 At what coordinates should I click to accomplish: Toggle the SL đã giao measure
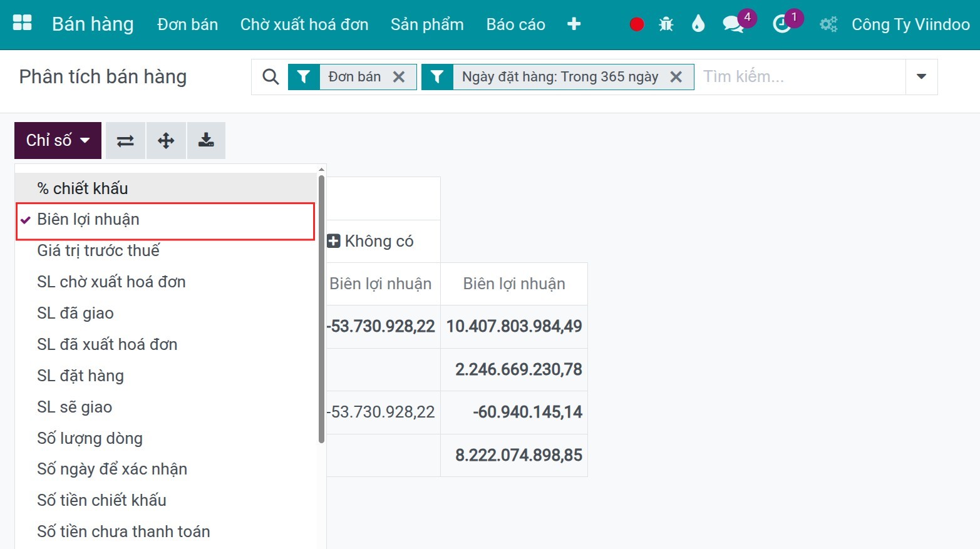coord(75,313)
